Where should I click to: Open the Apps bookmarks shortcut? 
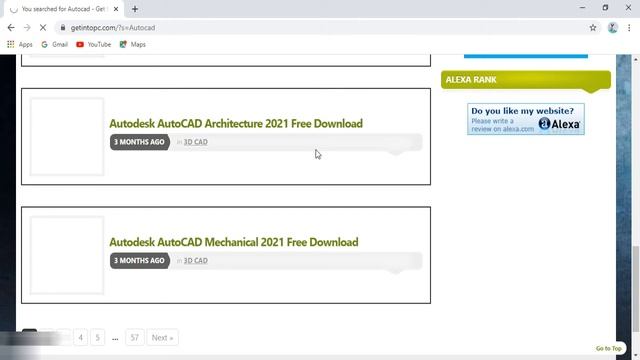20,44
